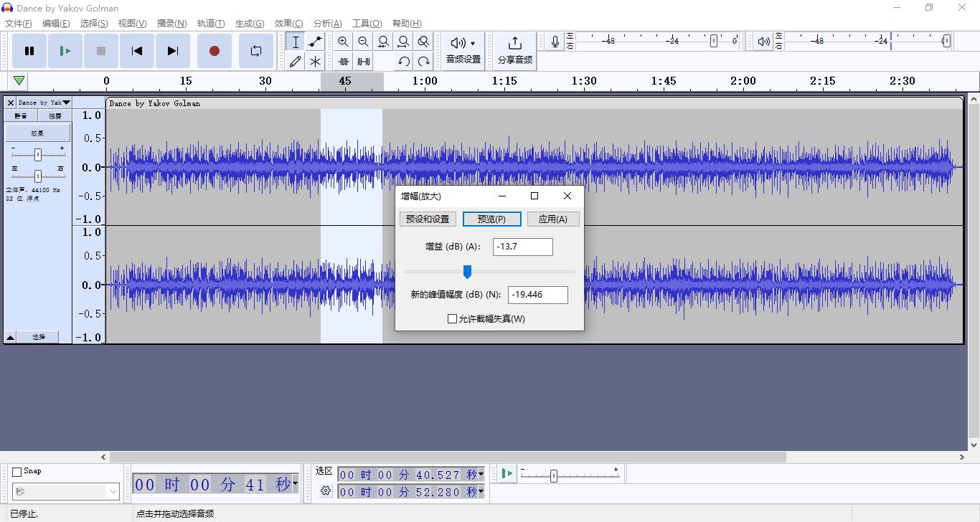Open the 效果(C) menu
This screenshot has width=980, height=522.
pos(288,23)
